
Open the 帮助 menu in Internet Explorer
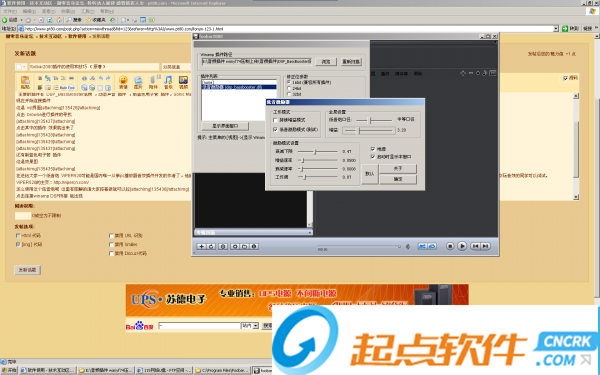click(107, 11)
